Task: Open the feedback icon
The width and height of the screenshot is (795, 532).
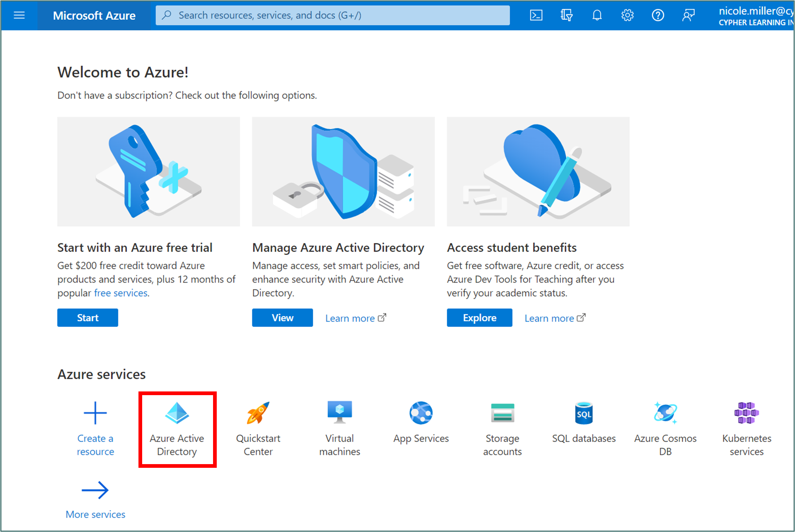Action: (x=688, y=15)
